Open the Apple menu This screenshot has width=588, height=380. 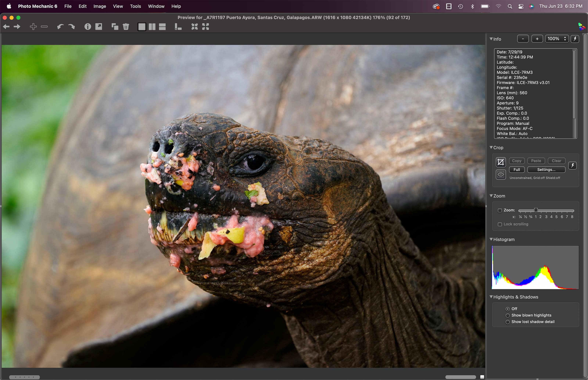[x=9, y=6]
